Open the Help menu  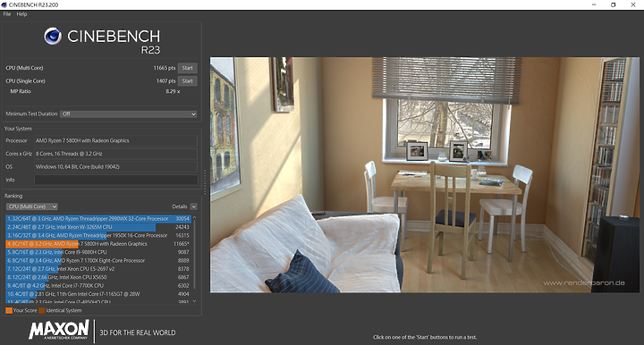pyautogui.click(x=21, y=14)
